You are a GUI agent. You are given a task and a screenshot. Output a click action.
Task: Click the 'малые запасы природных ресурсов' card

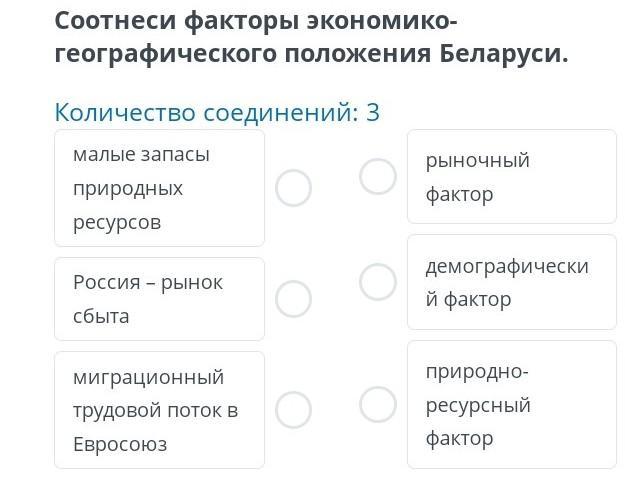[x=159, y=188]
